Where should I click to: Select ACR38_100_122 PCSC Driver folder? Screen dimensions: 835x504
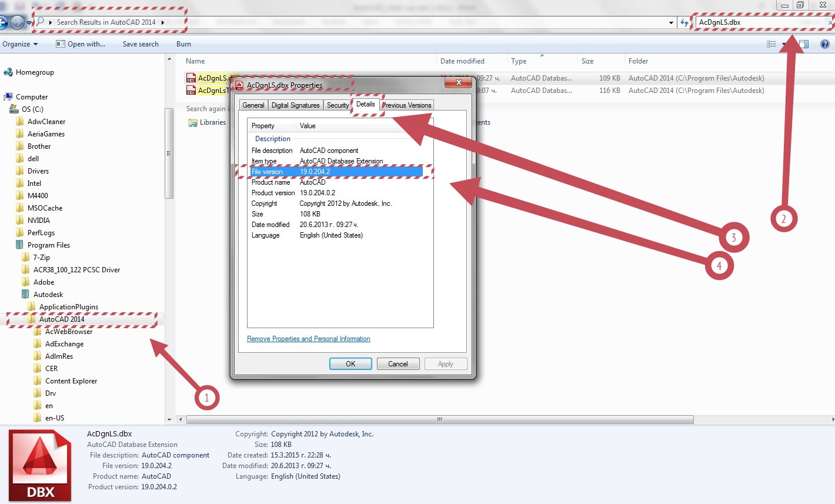click(x=71, y=270)
